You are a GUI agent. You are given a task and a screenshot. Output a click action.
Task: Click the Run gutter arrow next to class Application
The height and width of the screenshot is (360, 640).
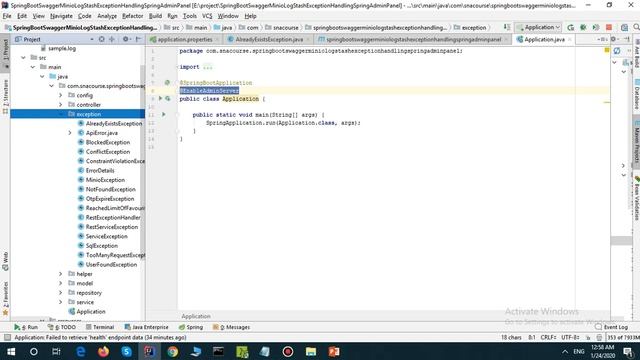(x=160, y=98)
